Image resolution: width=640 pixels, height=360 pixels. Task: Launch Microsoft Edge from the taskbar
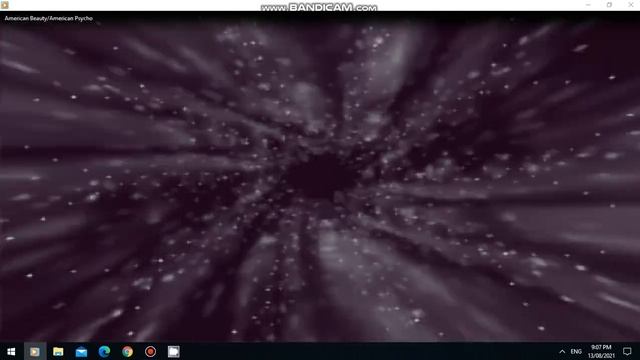[104, 351]
